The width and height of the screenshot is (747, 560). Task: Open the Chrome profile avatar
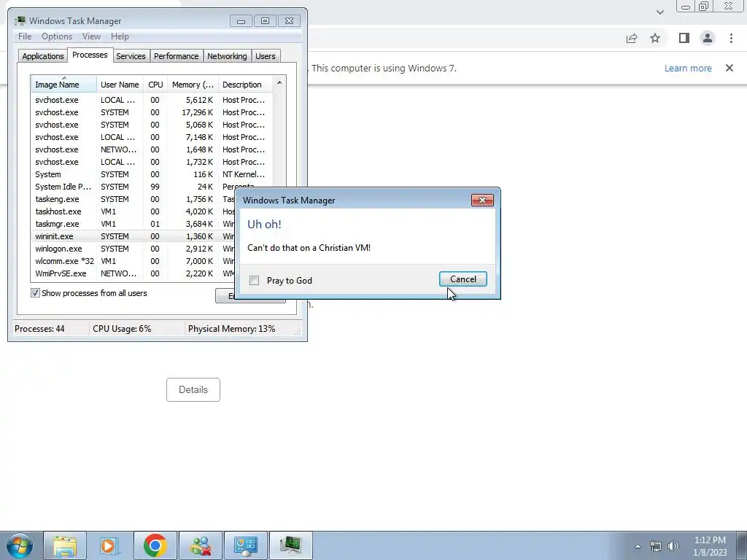pos(708,38)
